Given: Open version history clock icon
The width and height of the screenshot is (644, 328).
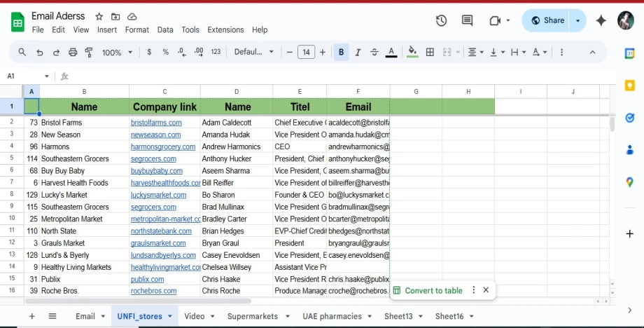Looking at the screenshot, I should (x=441, y=21).
